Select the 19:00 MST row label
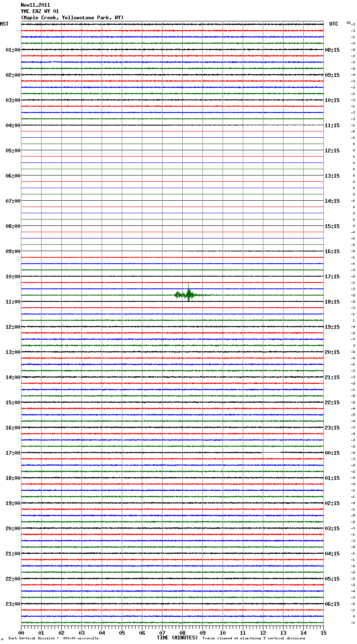Image resolution: width=357 pixels, height=644 pixels. [13, 503]
